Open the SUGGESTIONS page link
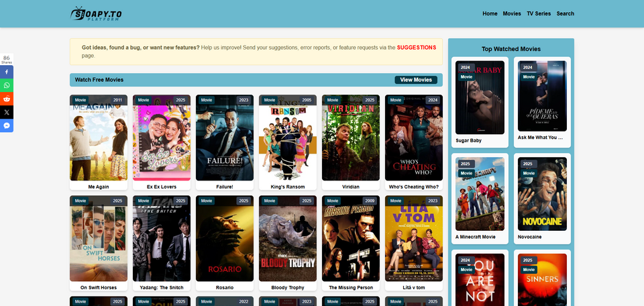Viewport: 644px width, 306px height. coord(417,48)
